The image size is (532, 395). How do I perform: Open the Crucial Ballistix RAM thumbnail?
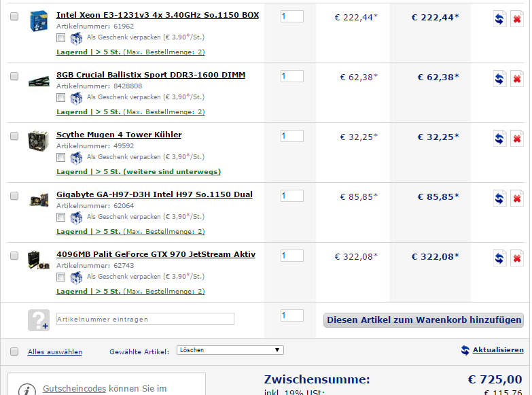(39, 82)
